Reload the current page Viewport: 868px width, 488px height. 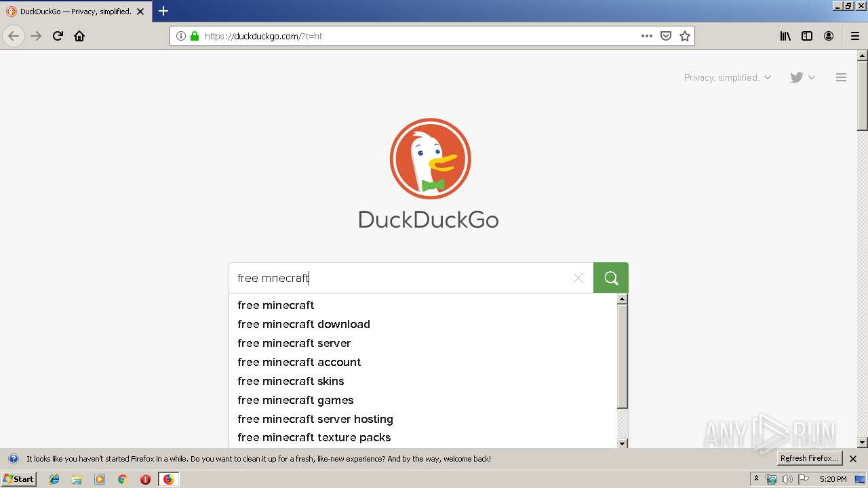tap(58, 36)
